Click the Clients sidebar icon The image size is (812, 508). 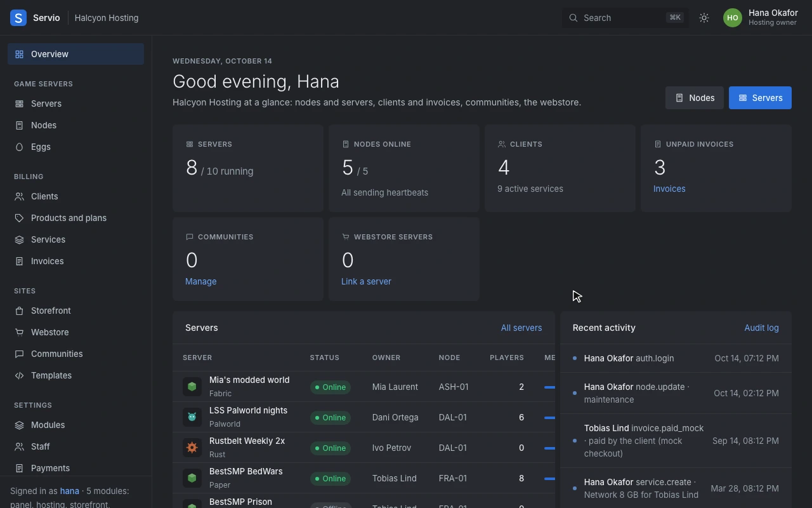coord(20,196)
